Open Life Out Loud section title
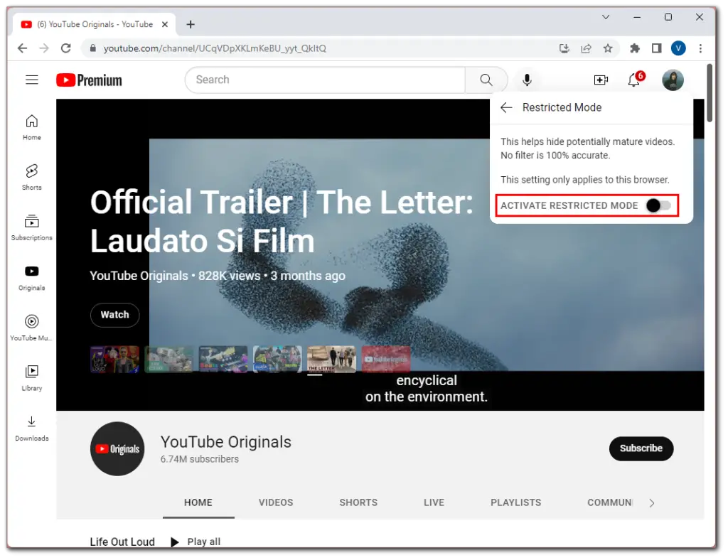The height and width of the screenshot is (560, 728). (x=122, y=542)
